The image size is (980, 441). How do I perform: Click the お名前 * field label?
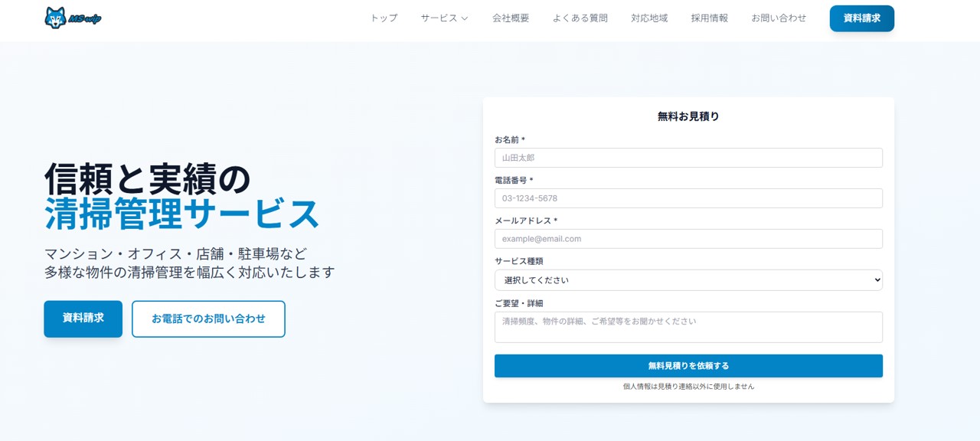click(x=510, y=139)
